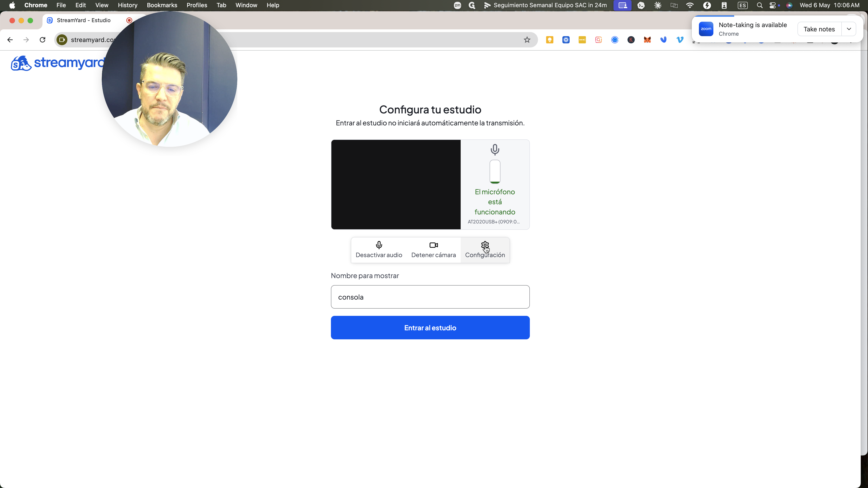Click the camera permission icon in address bar
Image resolution: width=868 pixels, height=488 pixels.
(x=62, y=40)
